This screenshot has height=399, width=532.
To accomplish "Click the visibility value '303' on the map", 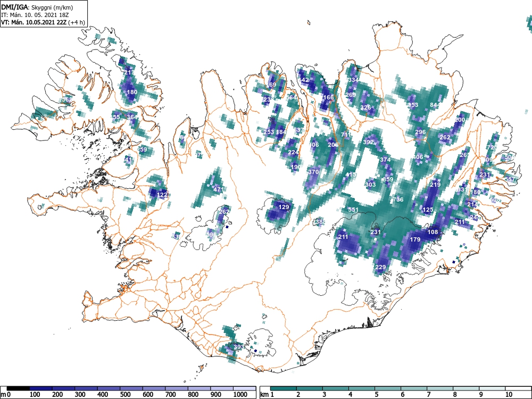I will click(x=370, y=185).
